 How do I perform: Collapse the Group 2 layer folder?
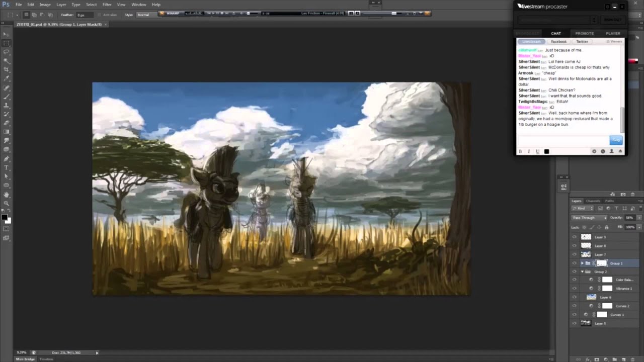(582, 272)
